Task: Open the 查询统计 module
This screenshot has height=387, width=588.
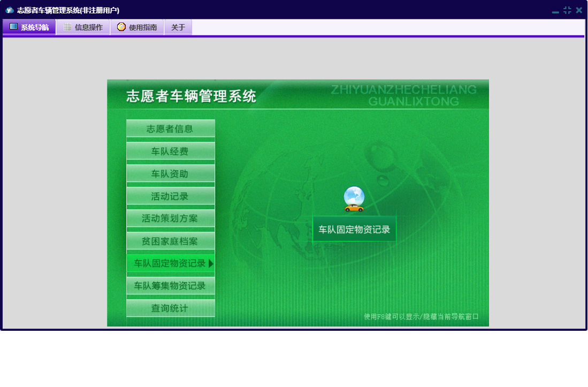Action: pyautogui.click(x=171, y=308)
